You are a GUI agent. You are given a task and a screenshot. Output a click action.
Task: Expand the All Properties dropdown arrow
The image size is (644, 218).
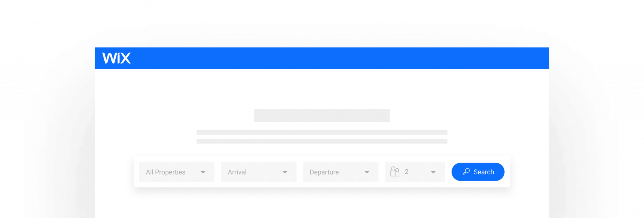(x=203, y=172)
